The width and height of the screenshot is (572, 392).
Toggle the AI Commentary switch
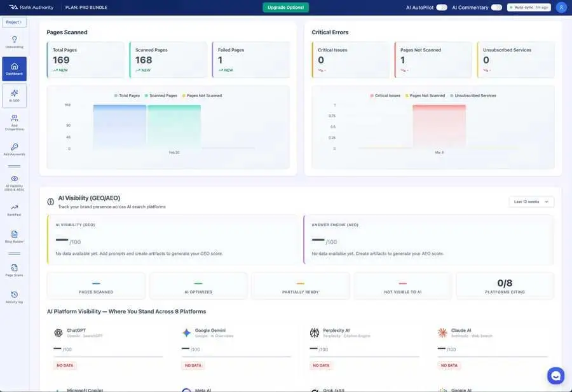[496, 7]
